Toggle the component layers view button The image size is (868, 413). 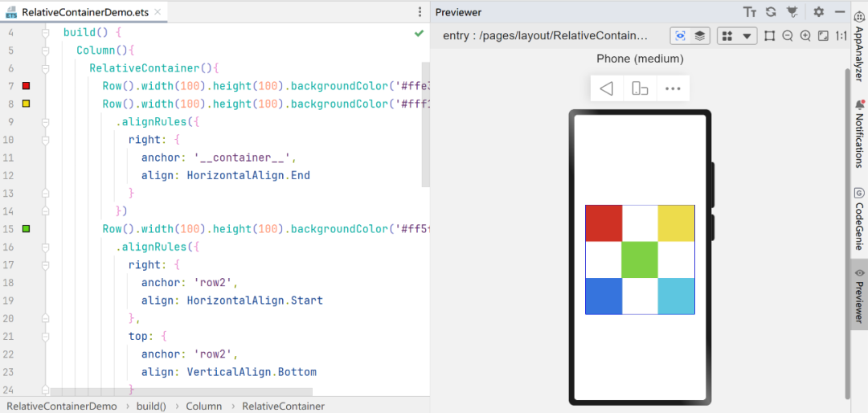point(700,36)
